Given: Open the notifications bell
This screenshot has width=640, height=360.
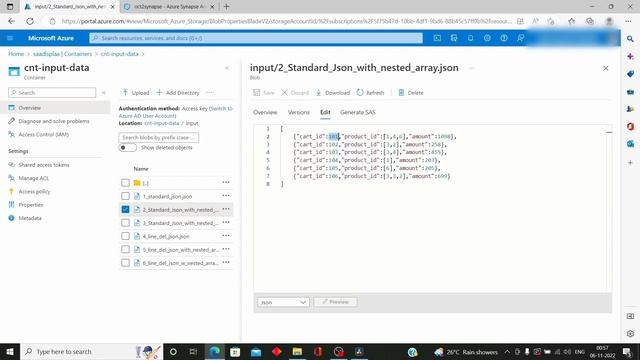Looking at the screenshot, I should click(471, 38).
